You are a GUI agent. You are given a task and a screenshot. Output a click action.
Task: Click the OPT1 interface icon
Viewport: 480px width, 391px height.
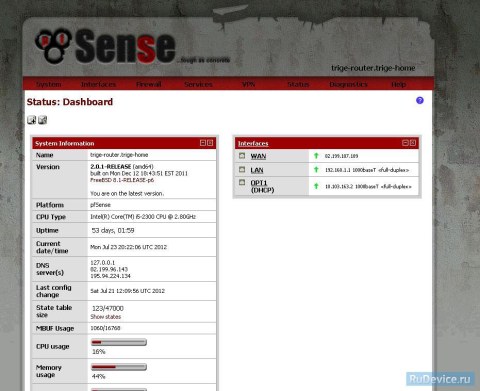pos(242,182)
